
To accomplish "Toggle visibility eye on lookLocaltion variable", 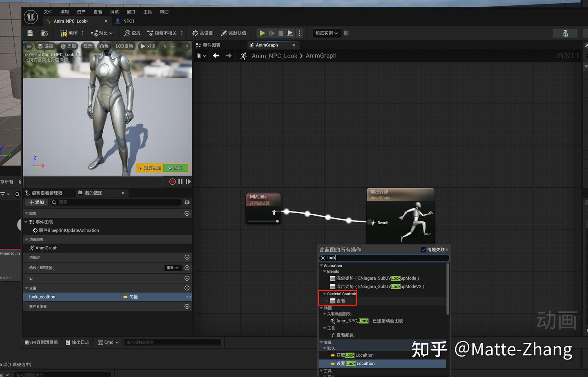I will click(188, 297).
